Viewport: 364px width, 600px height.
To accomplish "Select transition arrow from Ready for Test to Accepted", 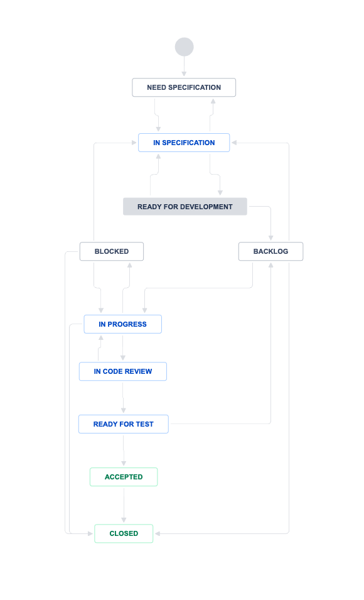I will 124,450.
